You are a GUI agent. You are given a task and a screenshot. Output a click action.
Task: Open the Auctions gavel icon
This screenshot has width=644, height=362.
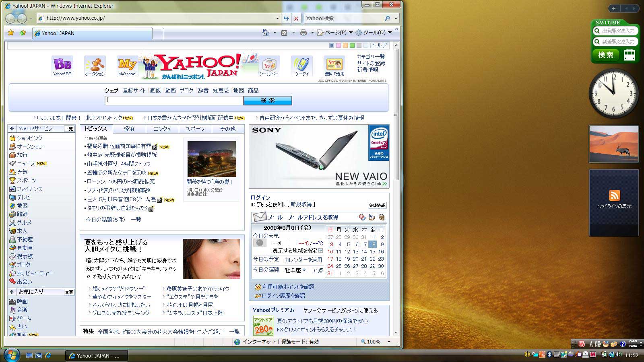(95, 66)
